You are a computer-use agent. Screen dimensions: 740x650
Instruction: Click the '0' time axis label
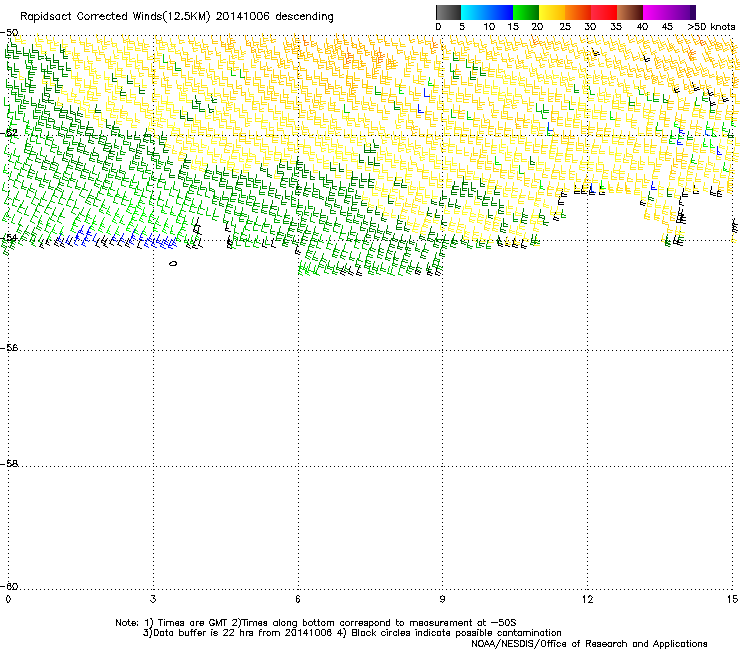click(x=8, y=599)
